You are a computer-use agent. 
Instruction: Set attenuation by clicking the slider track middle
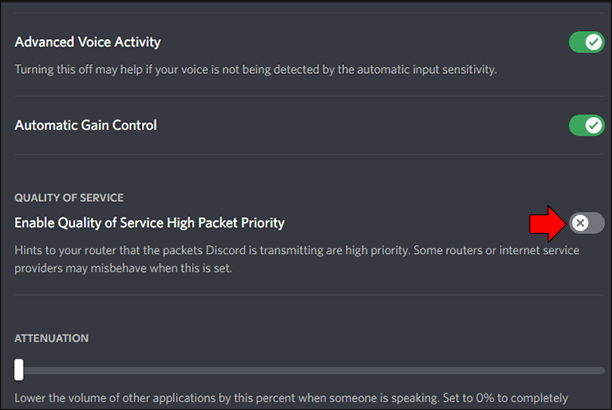310,371
